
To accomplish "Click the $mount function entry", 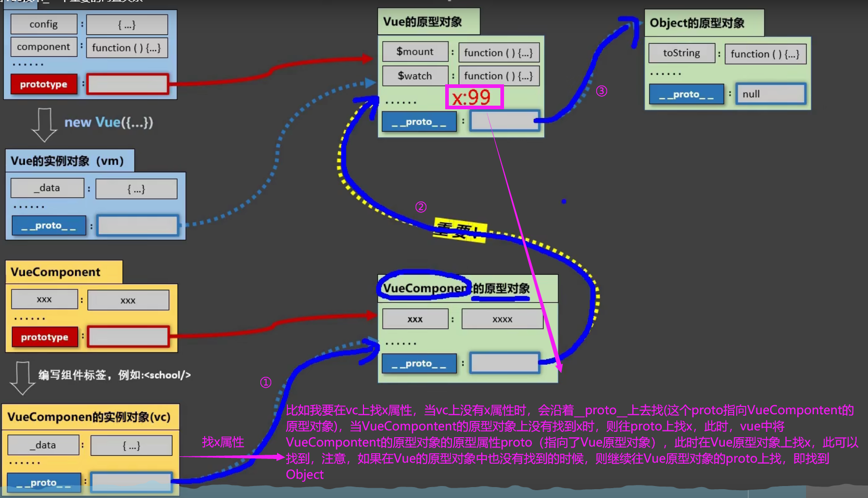I will (415, 52).
